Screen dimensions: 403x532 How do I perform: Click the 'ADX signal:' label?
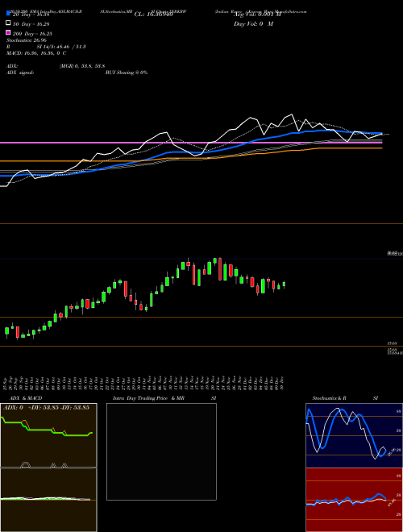(x=20, y=73)
